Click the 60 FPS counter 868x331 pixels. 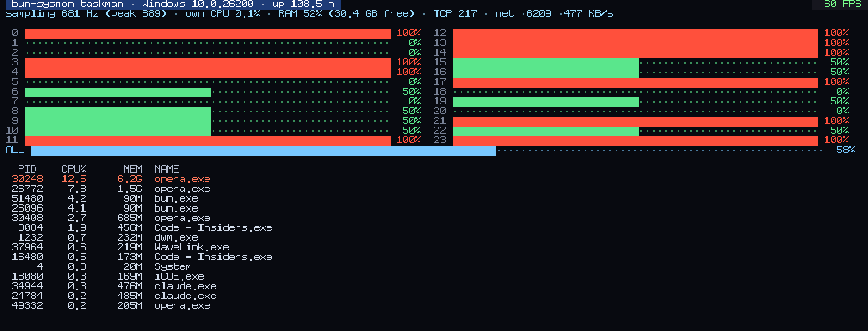tap(842, 4)
